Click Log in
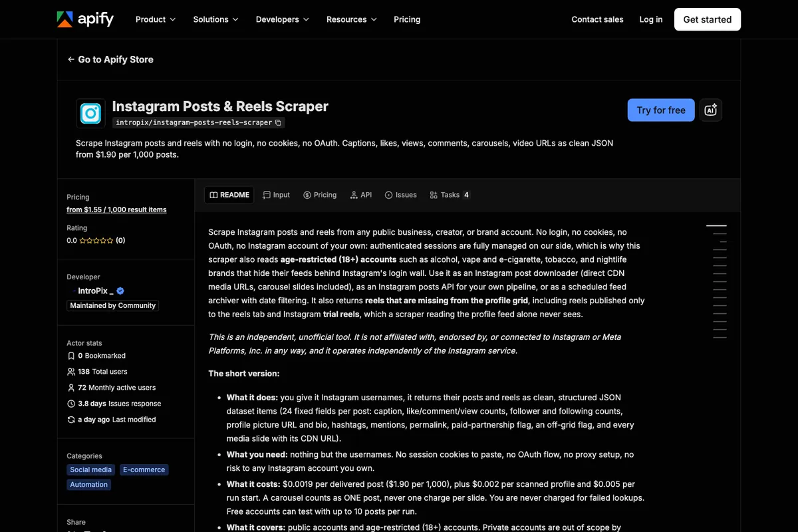 coord(651,19)
